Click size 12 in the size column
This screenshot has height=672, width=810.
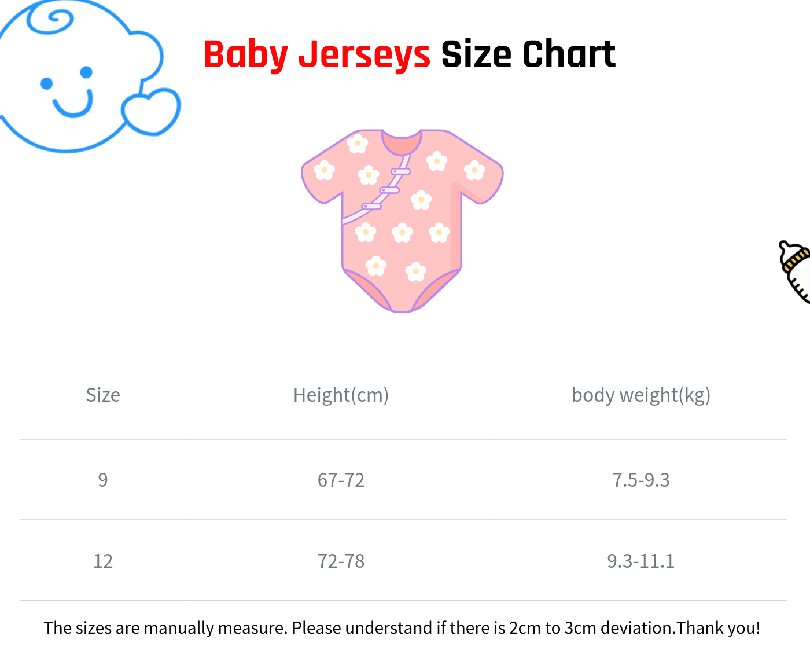tap(103, 561)
